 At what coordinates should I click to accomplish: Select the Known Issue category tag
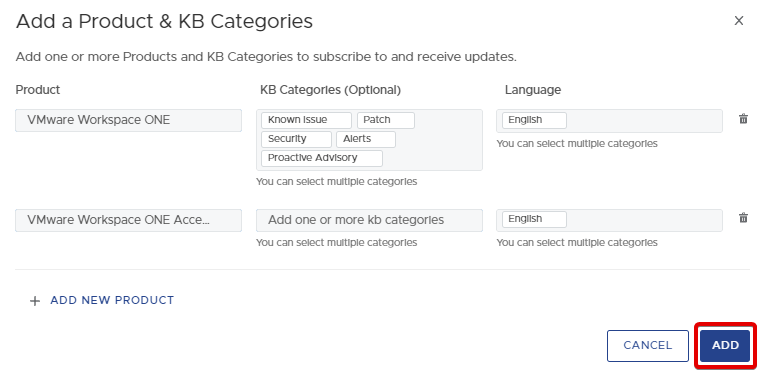tap(306, 120)
